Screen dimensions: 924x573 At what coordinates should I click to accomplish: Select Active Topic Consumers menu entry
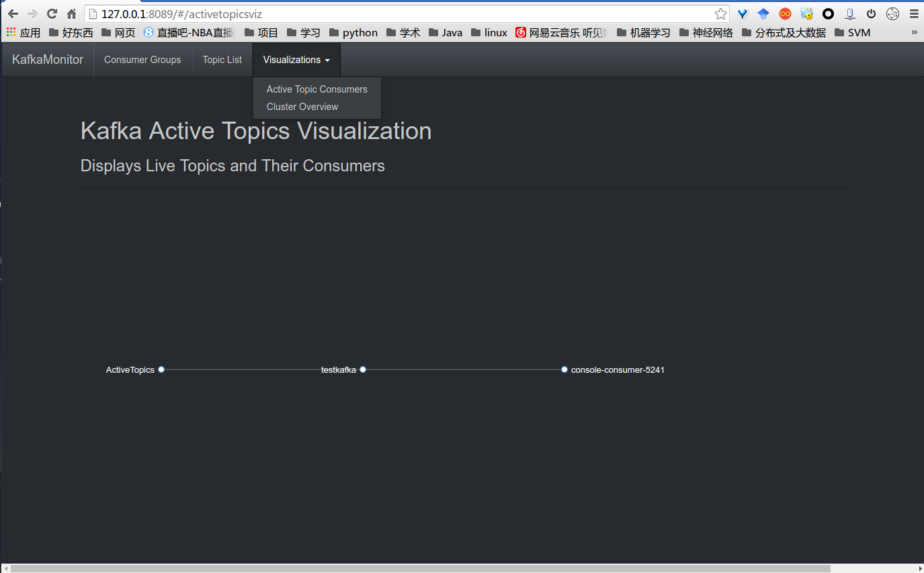(x=317, y=89)
